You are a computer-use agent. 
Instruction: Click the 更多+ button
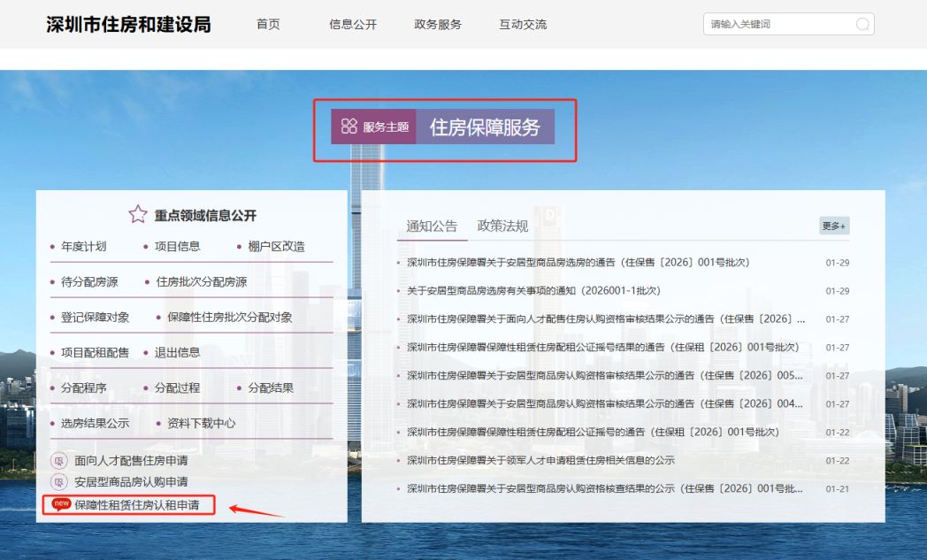[x=834, y=226]
